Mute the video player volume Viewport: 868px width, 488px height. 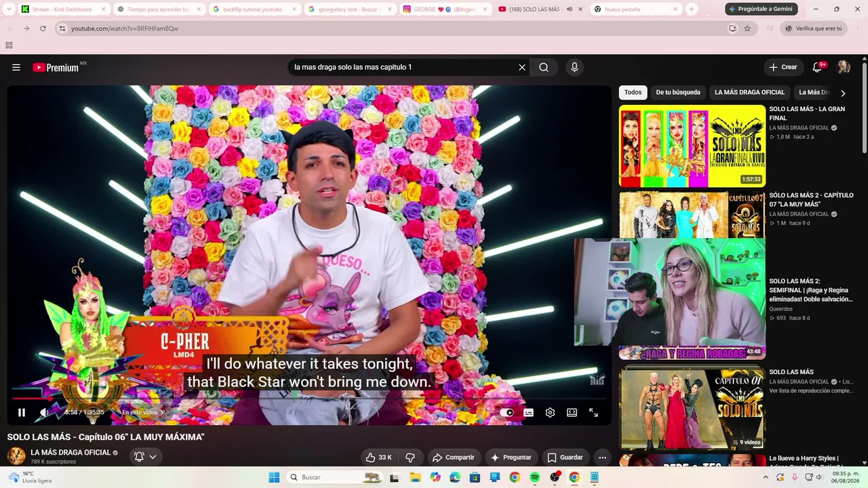click(x=44, y=412)
